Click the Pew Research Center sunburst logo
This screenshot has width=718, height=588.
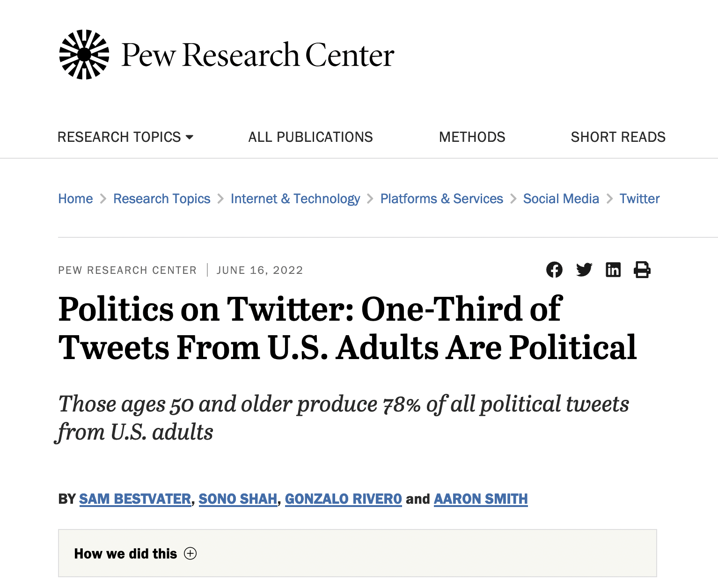[84, 55]
